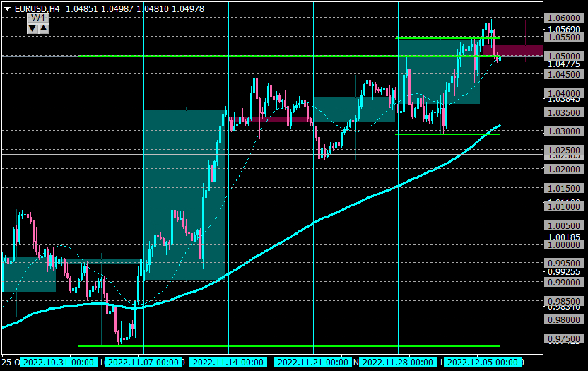The image size is (588, 371).
Task: Select the 2022.12.05 00:00 date label
Action: point(483,363)
